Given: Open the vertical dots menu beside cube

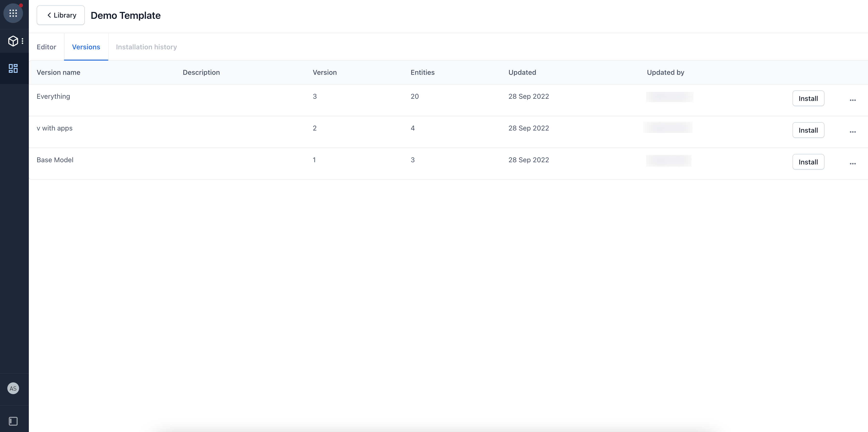Looking at the screenshot, I should click(22, 41).
